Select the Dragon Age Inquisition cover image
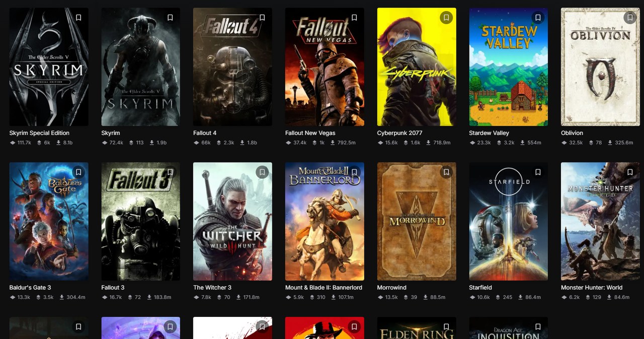The height and width of the screenshot is (339, 644). [508, 329]
